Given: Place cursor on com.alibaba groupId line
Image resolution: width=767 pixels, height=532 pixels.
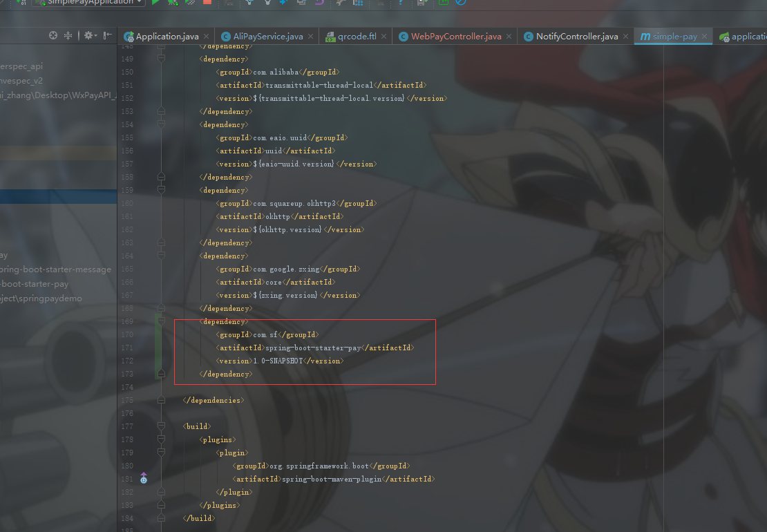Looking at the screenshot, I should pos(277,72).
